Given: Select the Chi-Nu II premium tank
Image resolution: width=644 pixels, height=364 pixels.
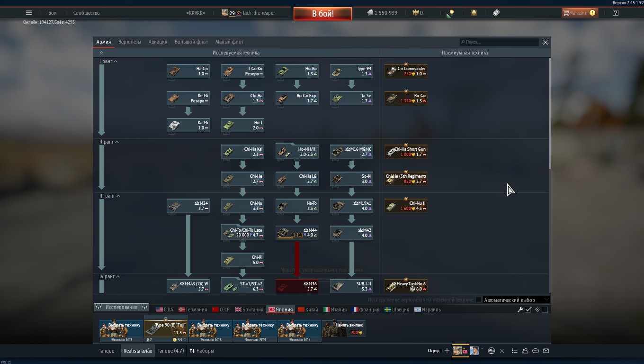Looking at the screenshot, I should pyautogui.click(x=406, y=206).
